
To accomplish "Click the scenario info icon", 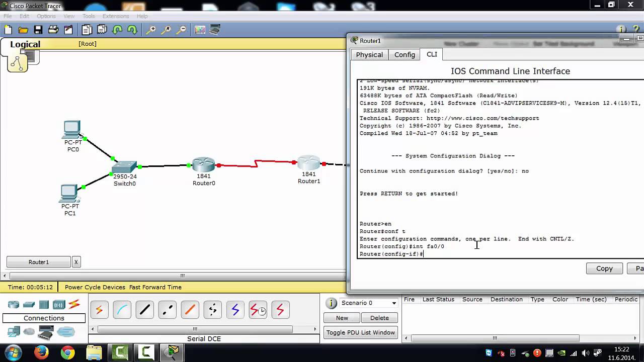I will point(331,303).
